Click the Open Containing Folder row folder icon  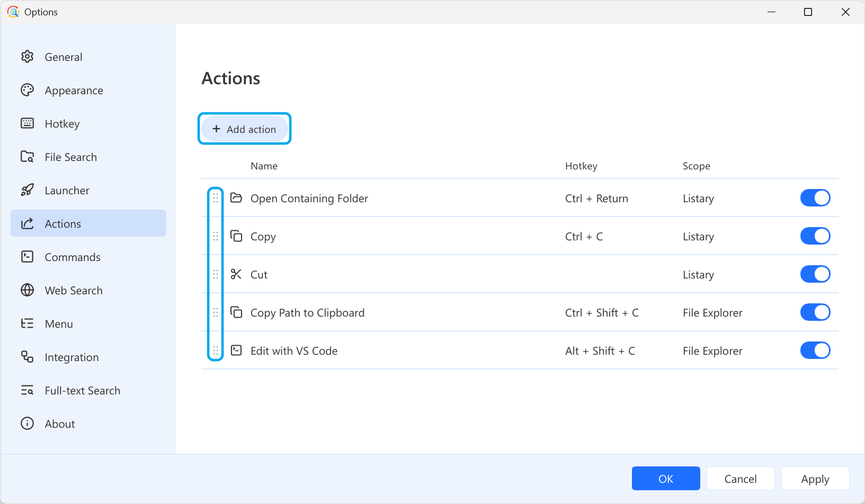pyautogui.click(x=236, y=198)
